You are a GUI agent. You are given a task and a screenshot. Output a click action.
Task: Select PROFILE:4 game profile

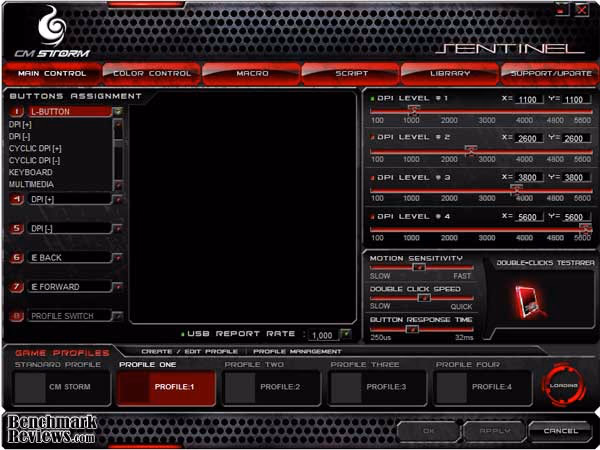click(x=483, y=387)
